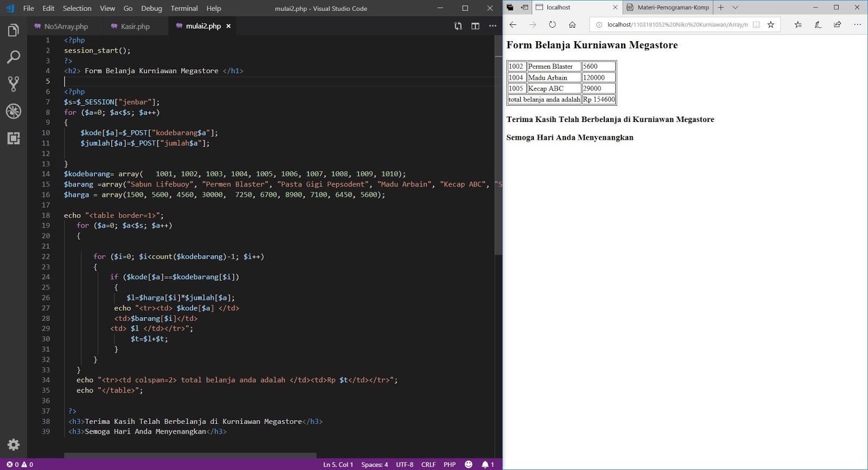Click the feedback smiley in status bar

pyautogui.click(x=469, y=465)
